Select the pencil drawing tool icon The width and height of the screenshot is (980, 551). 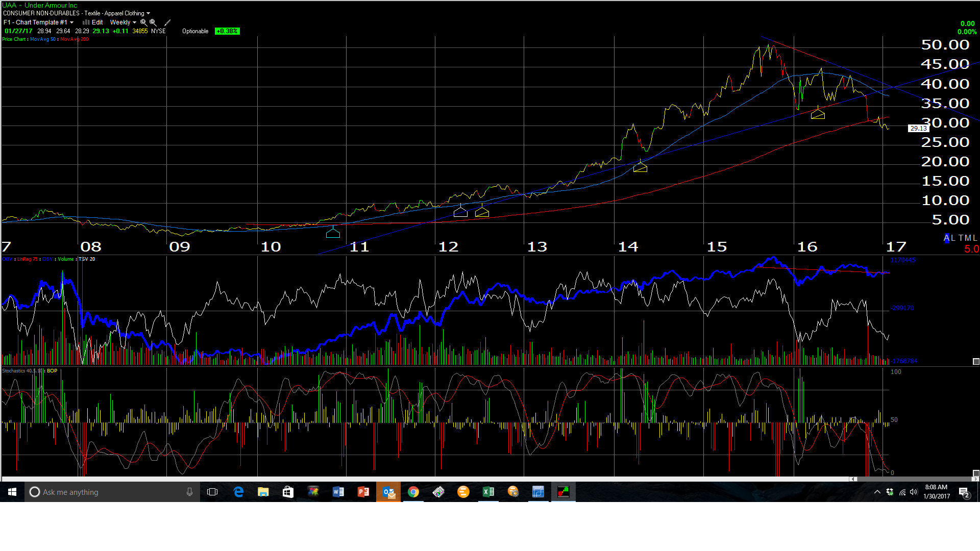[x=167, y=22]
